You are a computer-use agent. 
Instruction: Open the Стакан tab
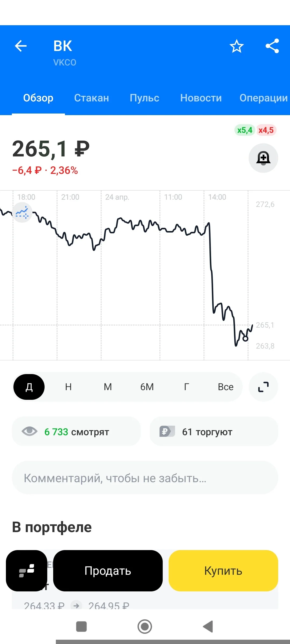point(92,98)
